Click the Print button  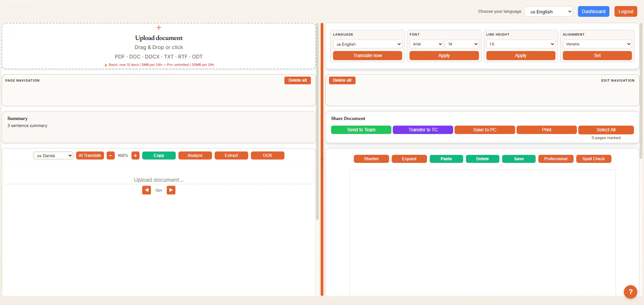(x=547, y=130)
